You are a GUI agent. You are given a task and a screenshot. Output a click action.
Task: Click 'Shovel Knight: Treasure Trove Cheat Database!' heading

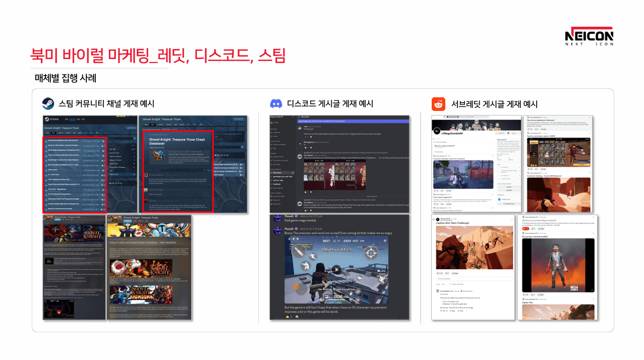[177, 142]
